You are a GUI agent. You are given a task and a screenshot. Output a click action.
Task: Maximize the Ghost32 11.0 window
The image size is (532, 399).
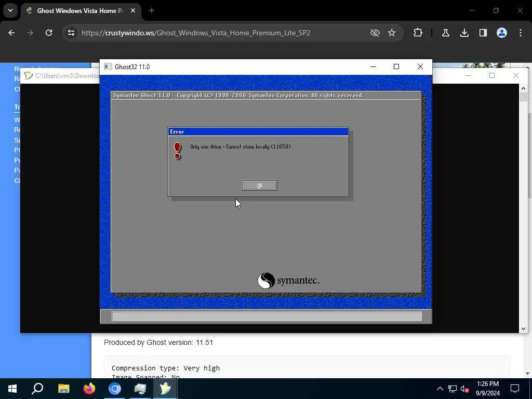click(396, 66)
